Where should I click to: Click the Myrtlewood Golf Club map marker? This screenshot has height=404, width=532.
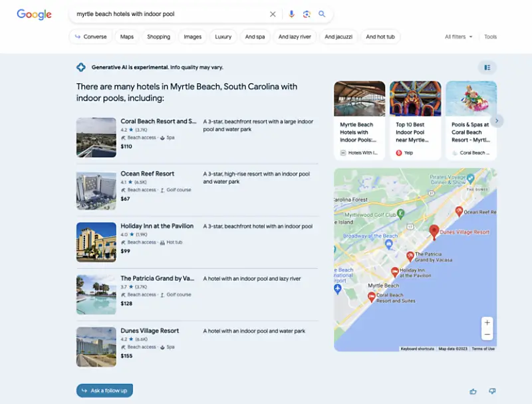pyautogui.click(x=400, y=214)
